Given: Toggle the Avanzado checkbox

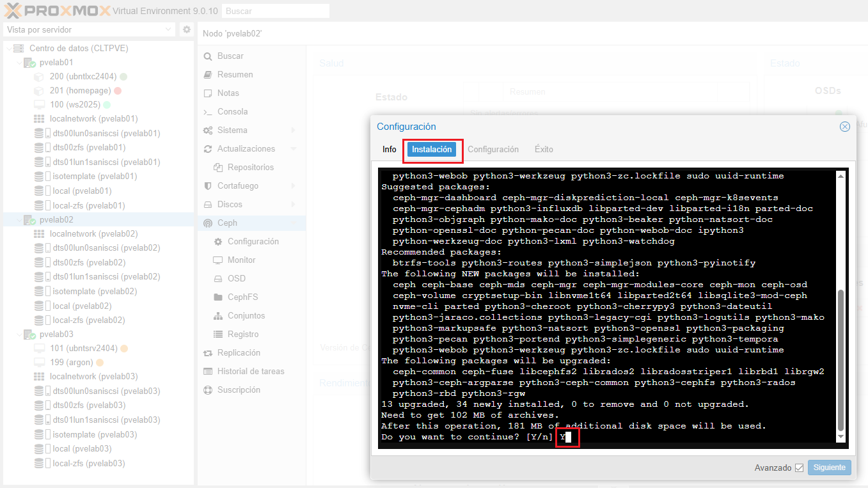Looking at the screenshot, I should (799, 468).
